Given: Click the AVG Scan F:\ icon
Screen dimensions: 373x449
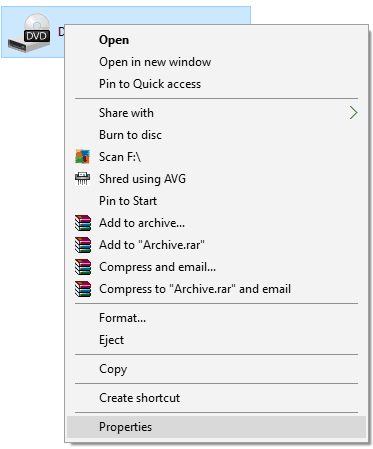Looking at the screenshot, I should 82,157.
